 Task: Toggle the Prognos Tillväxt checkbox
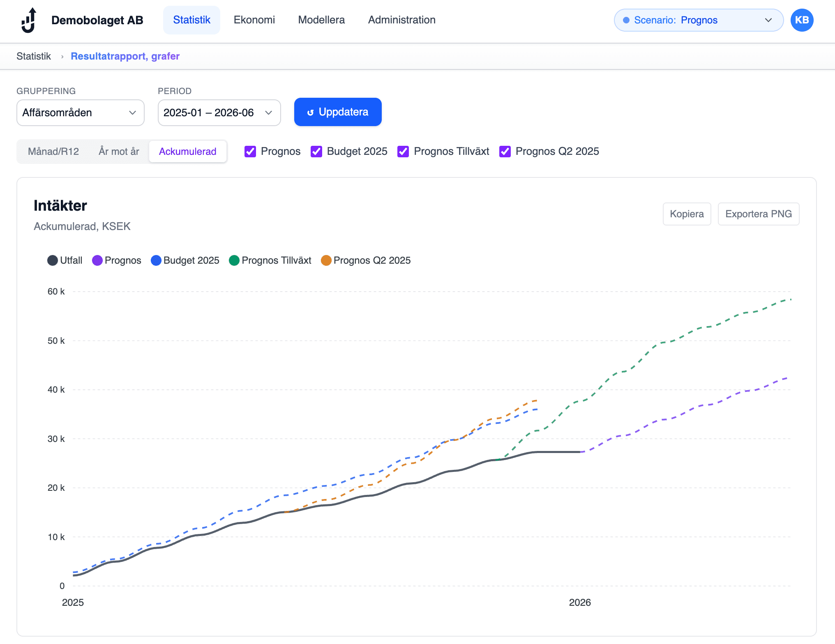(403, 152)
